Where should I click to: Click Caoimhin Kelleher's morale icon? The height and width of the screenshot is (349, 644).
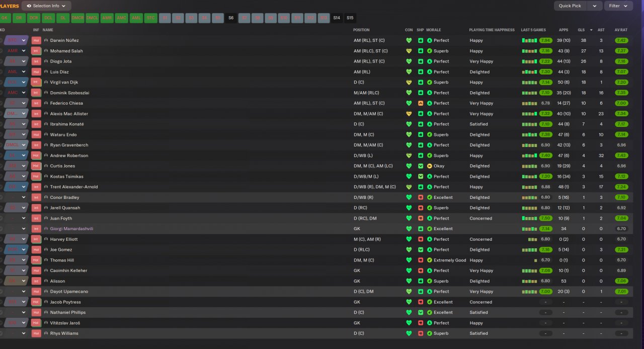click(429, 270)
